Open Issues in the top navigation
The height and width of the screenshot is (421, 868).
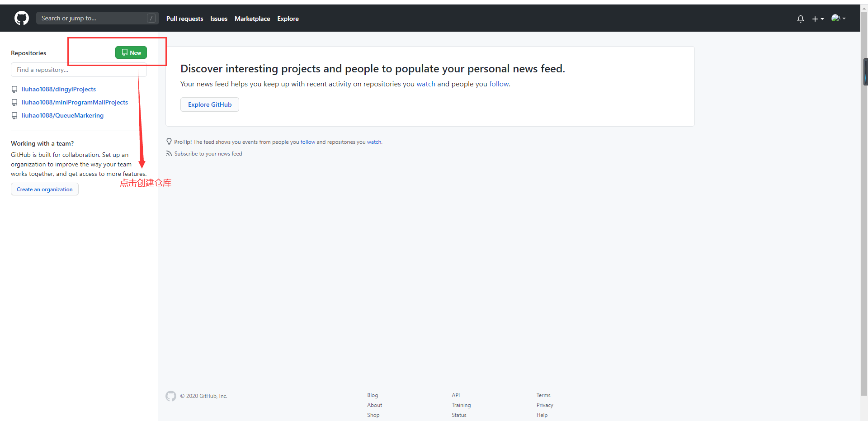pyautogui.click(x=219, y=19)
